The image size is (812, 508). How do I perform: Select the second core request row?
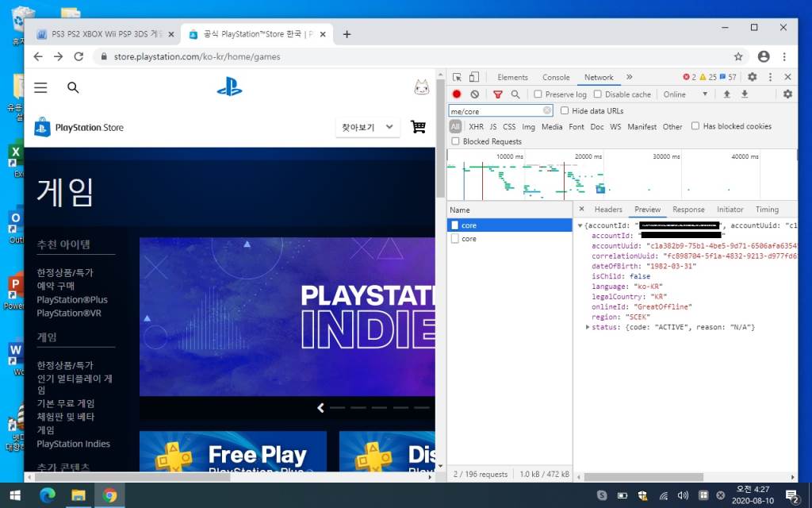510,239
